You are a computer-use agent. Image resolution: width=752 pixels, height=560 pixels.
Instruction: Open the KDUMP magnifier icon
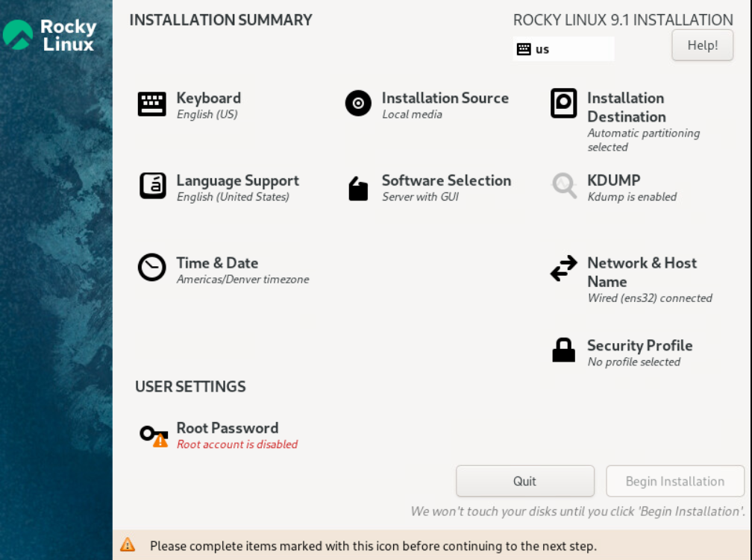[x=564, y=186]
